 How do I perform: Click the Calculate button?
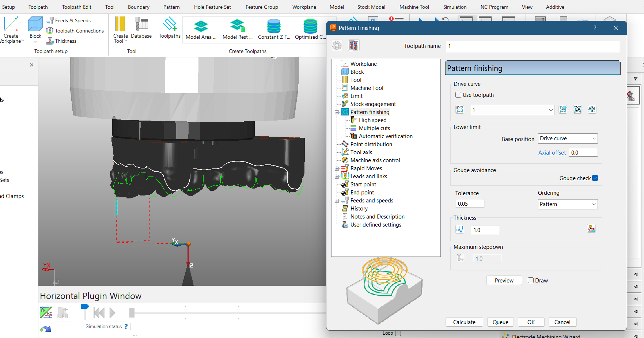pos(464,322)
